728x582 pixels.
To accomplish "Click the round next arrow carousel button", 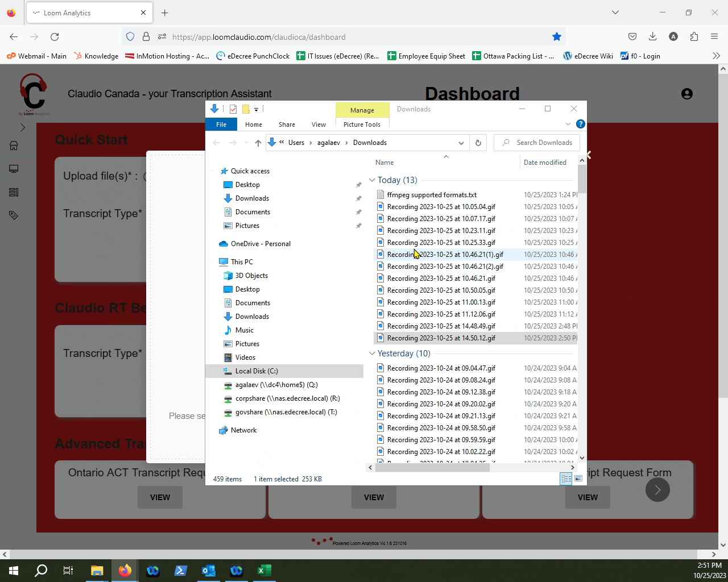I will pyautogui.click(x=657, y=490).
